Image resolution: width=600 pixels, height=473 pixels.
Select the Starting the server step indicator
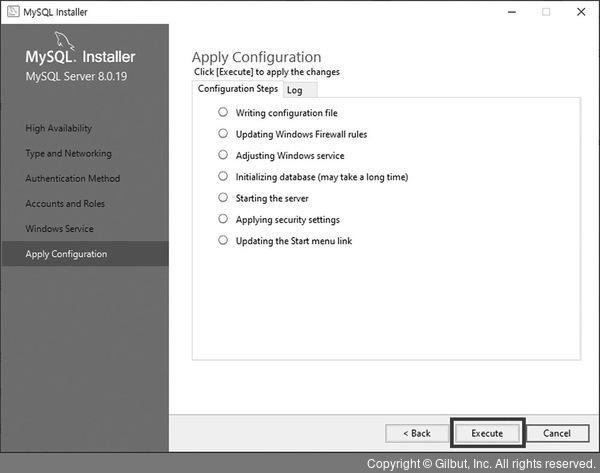tap(223, 197)
